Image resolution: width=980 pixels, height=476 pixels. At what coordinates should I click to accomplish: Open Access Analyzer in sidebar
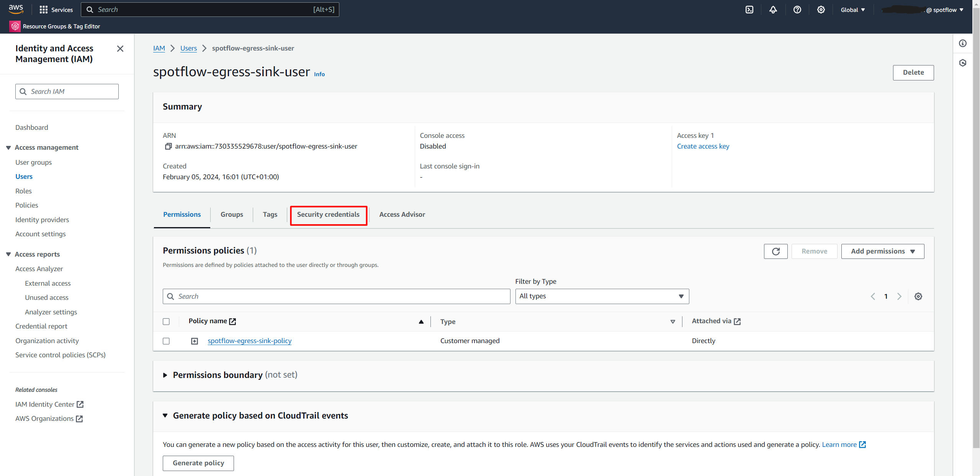tap(39, 269)
